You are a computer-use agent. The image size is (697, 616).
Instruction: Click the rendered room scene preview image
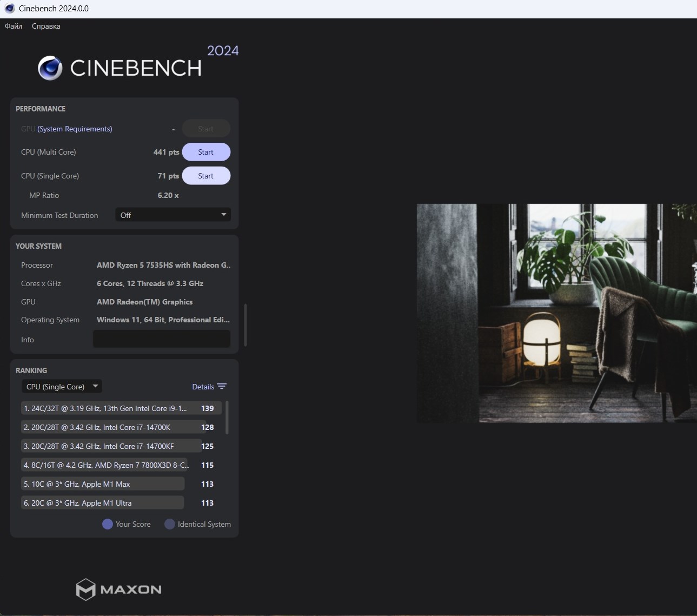pyautogui.click(x=556, y=313)
